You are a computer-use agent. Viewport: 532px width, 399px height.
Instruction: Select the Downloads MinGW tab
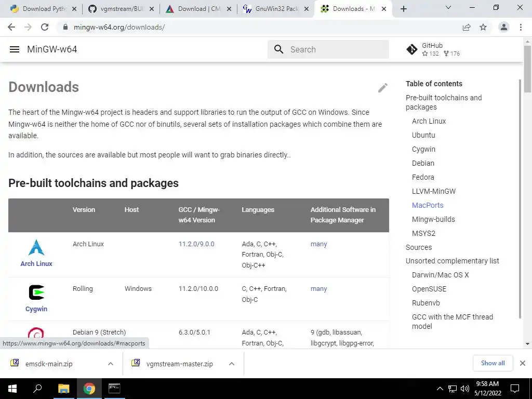point(353,9)
